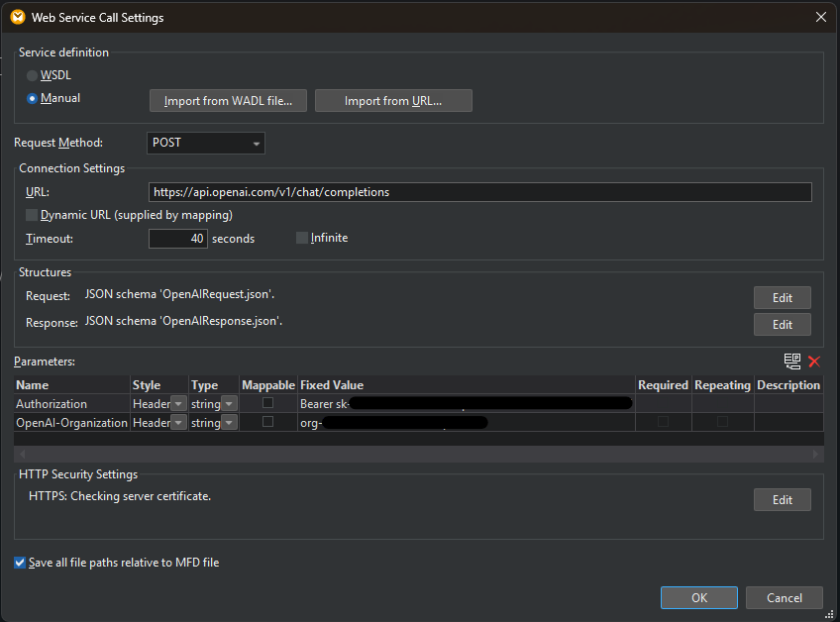This screenshot has height=622, width=840.
Task: Confirm settings with OK
Action: tap(698, 597)
